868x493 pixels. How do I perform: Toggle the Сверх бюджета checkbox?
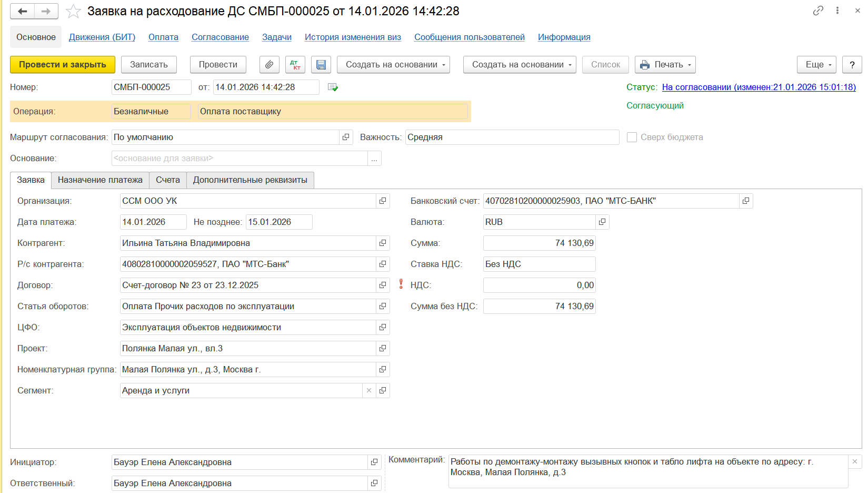[x=632, y=137]
